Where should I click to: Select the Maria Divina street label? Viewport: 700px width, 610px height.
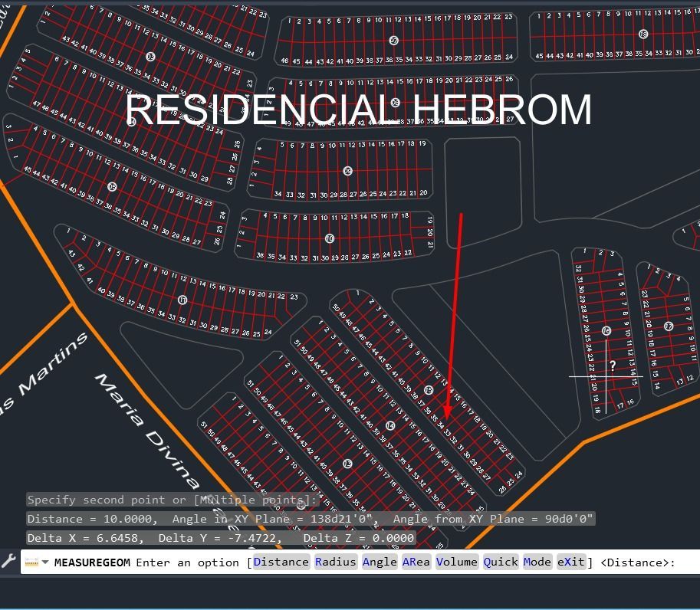click(147, 431)
